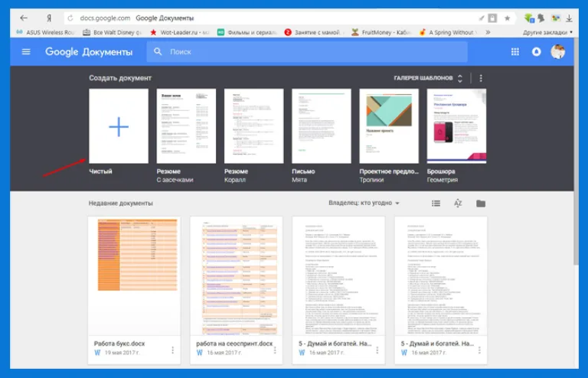The image size is (588, 378).
Task: Open options for fourth Думай и богатей card
Action: click(479, 350)
